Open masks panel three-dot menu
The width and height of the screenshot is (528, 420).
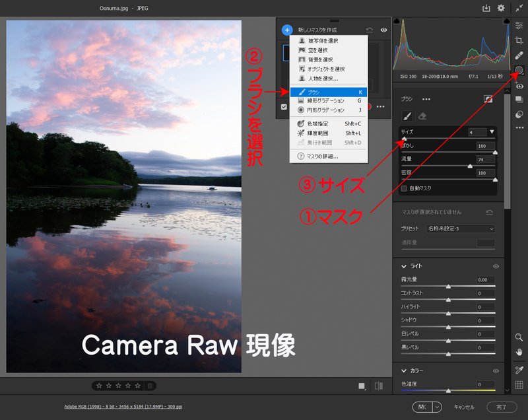pyautogui.click(x=381, y=107)
